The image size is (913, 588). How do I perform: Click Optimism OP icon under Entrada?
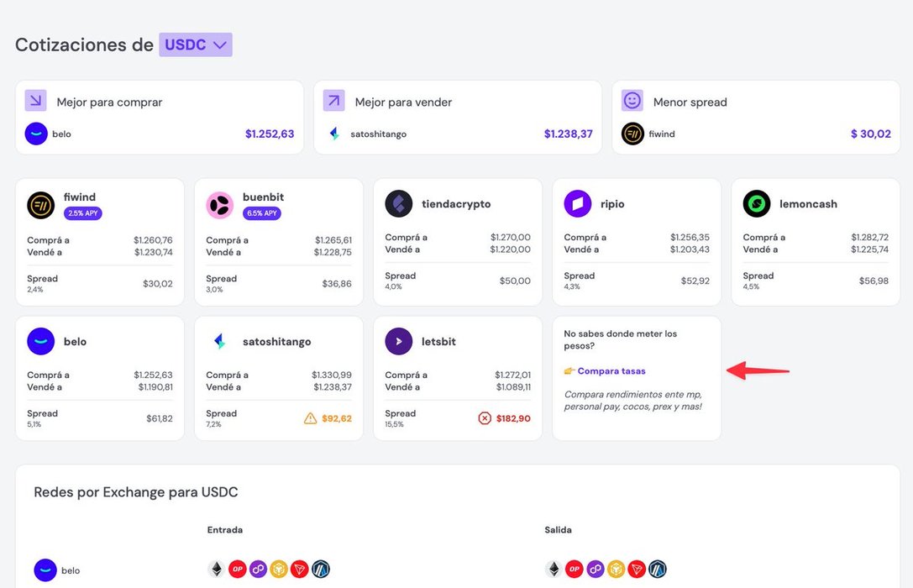pos(238,569)
